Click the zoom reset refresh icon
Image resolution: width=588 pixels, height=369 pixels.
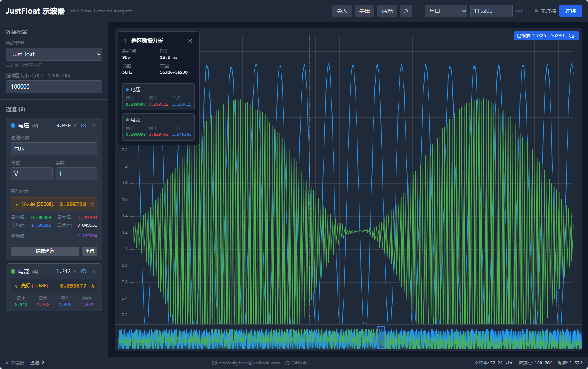[571, 36]
